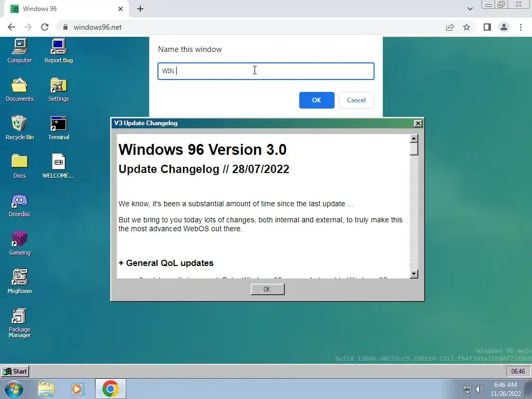532x399 pixels.
Task: Open the Report Bug desktop shortcut
Action: pos(58,51)
